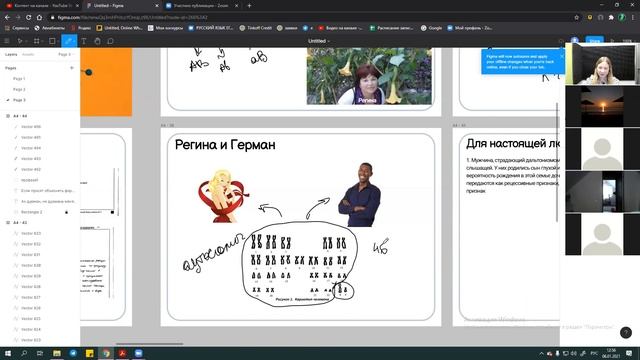The image size is (640, 360).
Task: Select Page 2 in pages list
Action: pyautogui.click(x=19, y=89)
